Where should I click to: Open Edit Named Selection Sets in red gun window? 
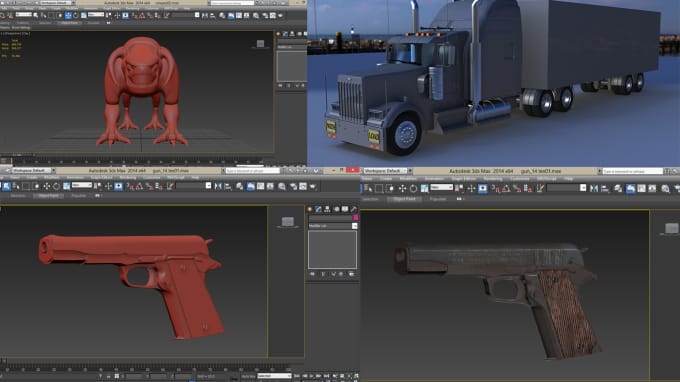click(170, 186)
